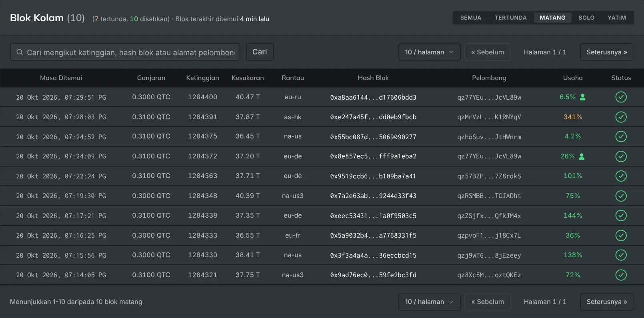Viewport: 644px width, 318px height.
Task: Click the Ketinggian column header
Action: click(202, 78)
